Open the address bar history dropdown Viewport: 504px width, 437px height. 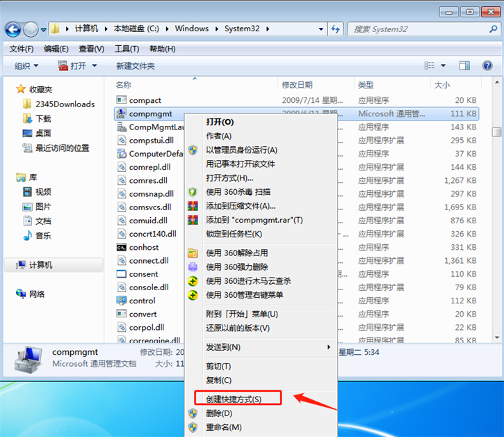tap(320, 29)
